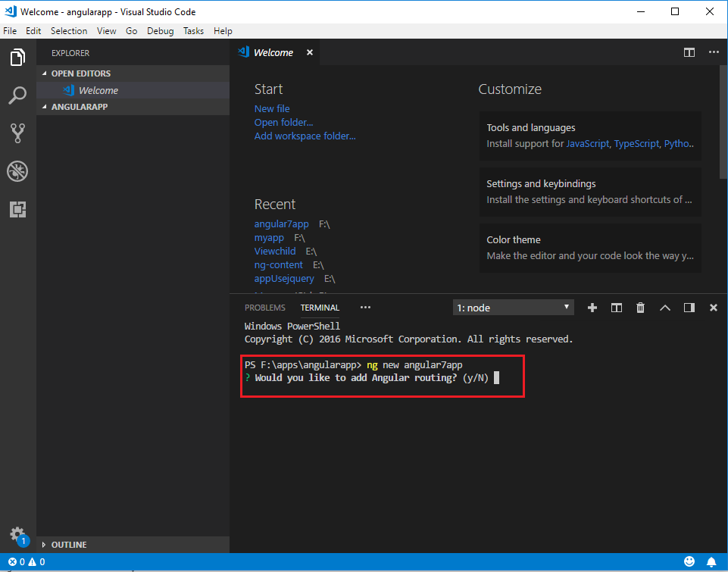This screenshot has width=728, height=572.
Task: Click the Settings and keybindings card
Action: coord(590,192)
